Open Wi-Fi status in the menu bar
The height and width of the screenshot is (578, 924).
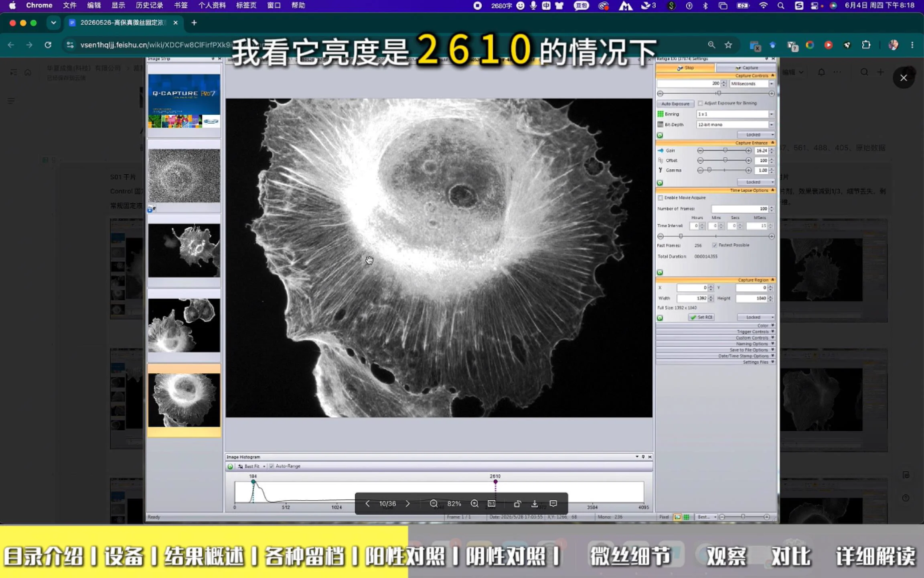pos(763,6)
